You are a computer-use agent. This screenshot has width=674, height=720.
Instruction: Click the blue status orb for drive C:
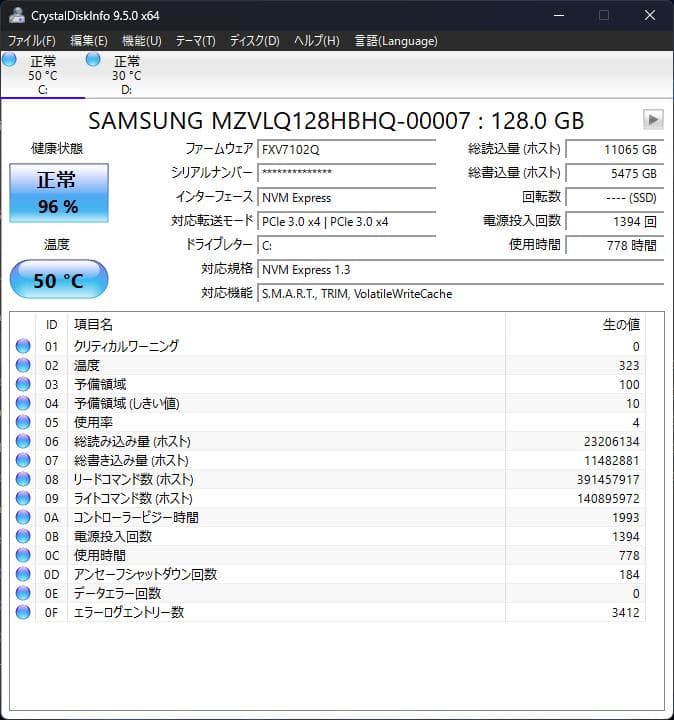pyautogui.click(x=9, y=60)
